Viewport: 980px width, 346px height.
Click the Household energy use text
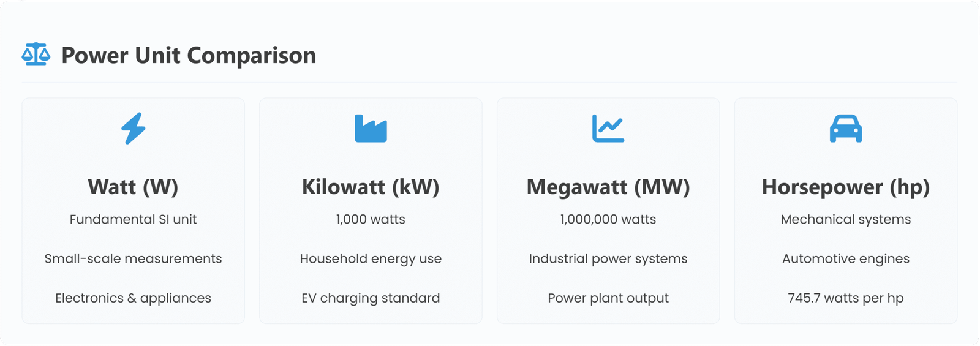pyautogui.click(x=371, y=258)
